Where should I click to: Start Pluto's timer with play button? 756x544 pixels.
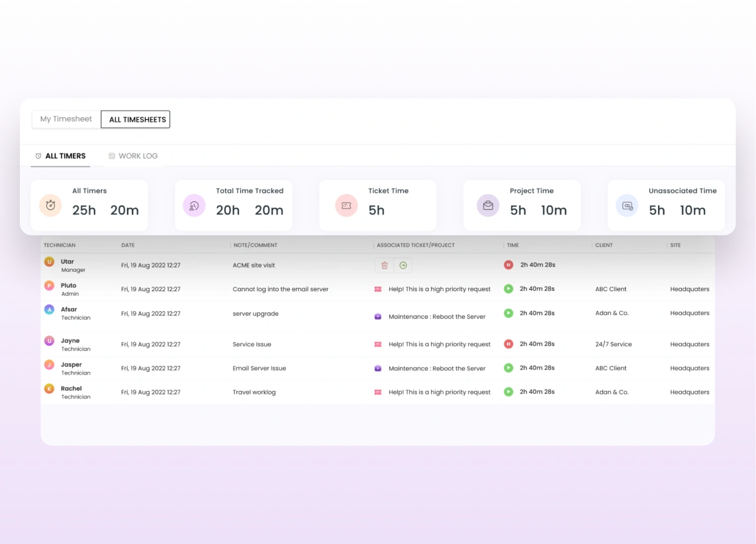[508, 289]
